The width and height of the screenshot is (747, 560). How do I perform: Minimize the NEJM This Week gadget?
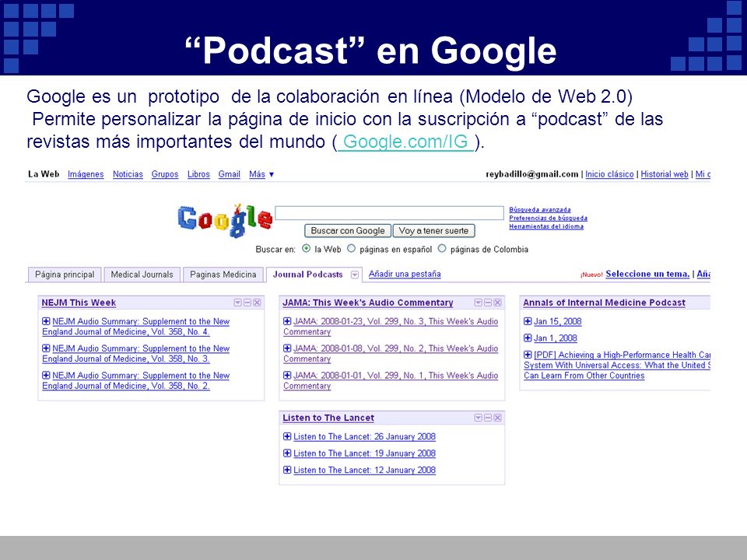coord(247,303)
